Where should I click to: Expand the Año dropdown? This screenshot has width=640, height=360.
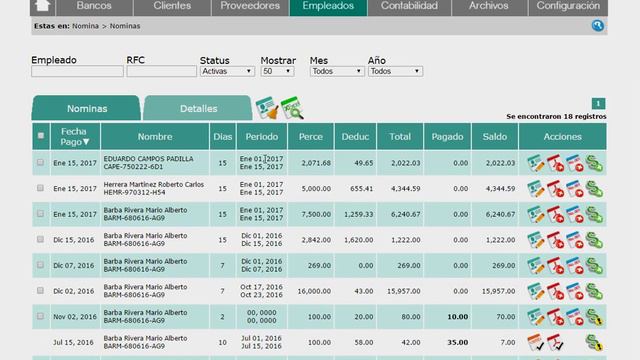click(395, 71)
